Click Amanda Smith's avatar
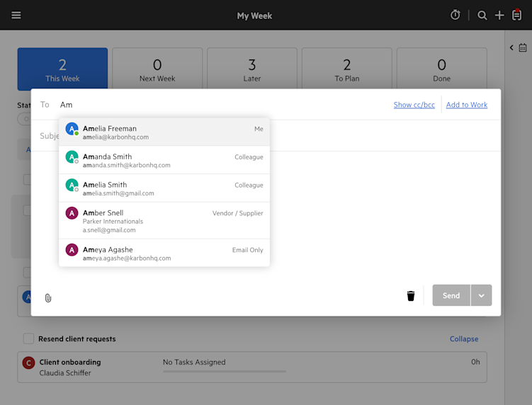 [72, 157]
